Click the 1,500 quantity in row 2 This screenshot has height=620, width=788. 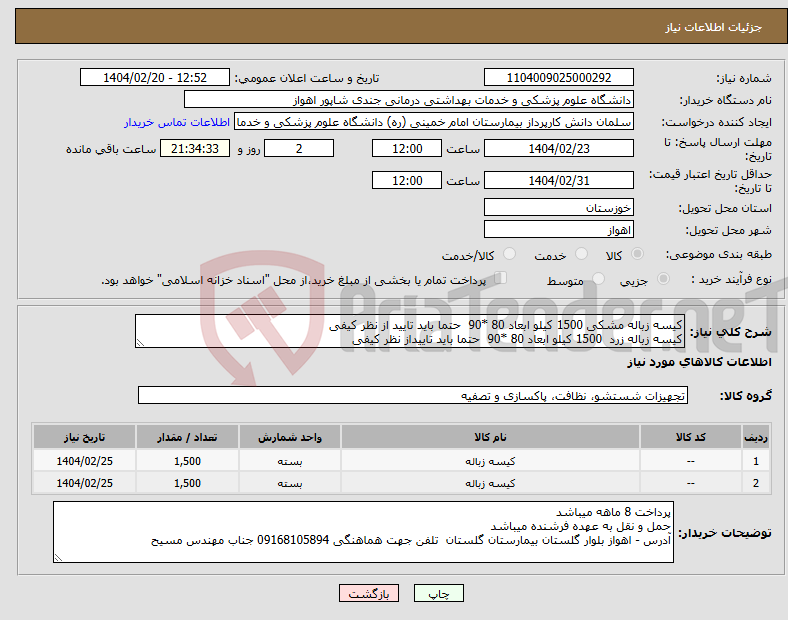pos(187,483)
